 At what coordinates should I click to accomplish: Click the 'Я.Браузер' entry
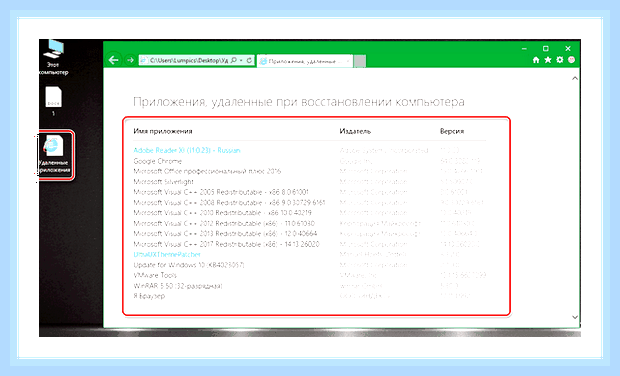pos(149,296)
